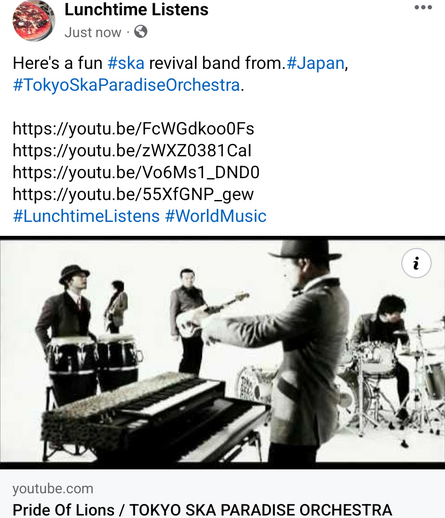The height and width of the screenshot is (518, 445).
Task: Open the three-dot post options menu
Action: click(x=423, y=7)
